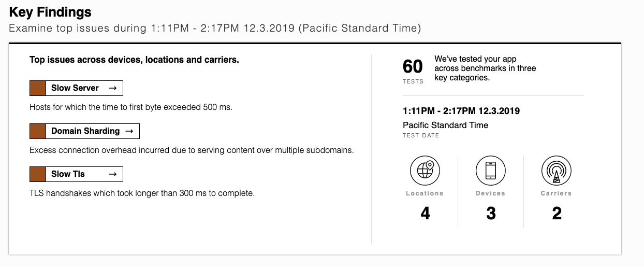Image resolution: width=644 pixels, height=267 pixels.
Task: Select the brown swatch beside Slow Server
Action: pyautogui.click(x=38, y=88)
